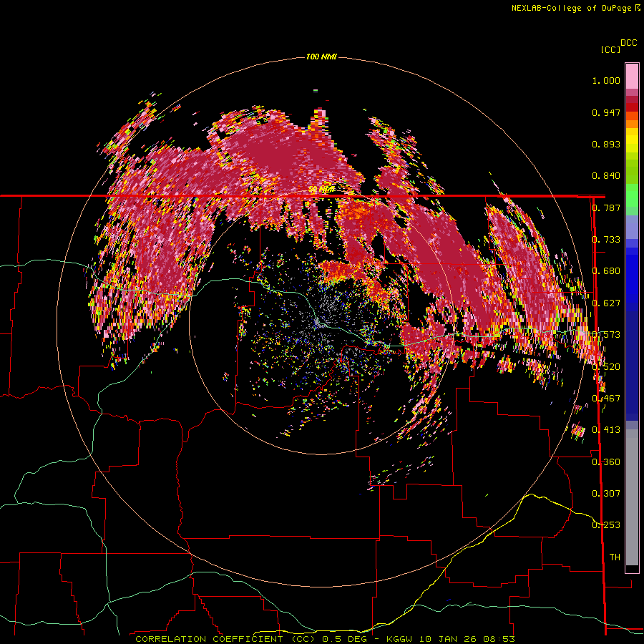Click the NEXLAB-College of DuPage header text
The width and height of the screenshot is (644, 644).
(571, 8)
